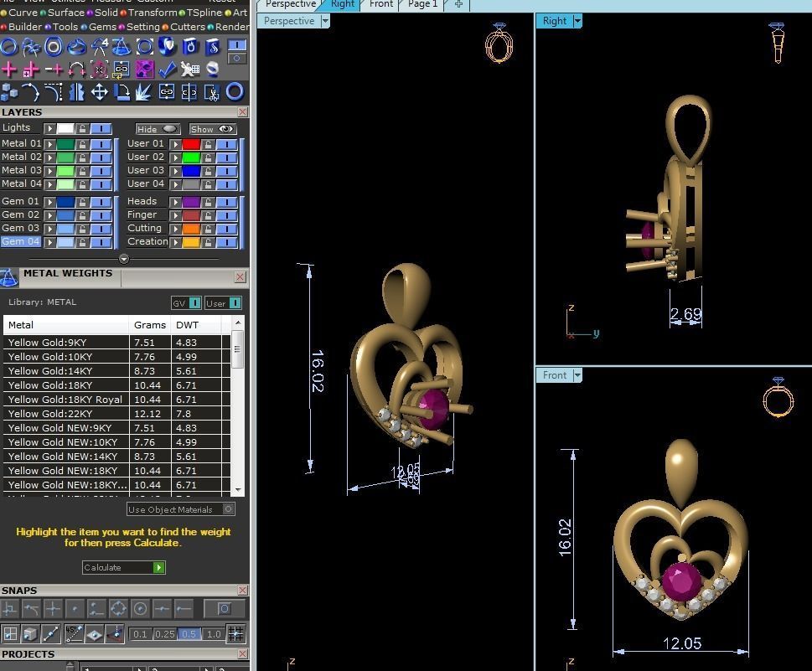
Task: Toggle visibility of User 02 layer
Action: pos(227,157)
